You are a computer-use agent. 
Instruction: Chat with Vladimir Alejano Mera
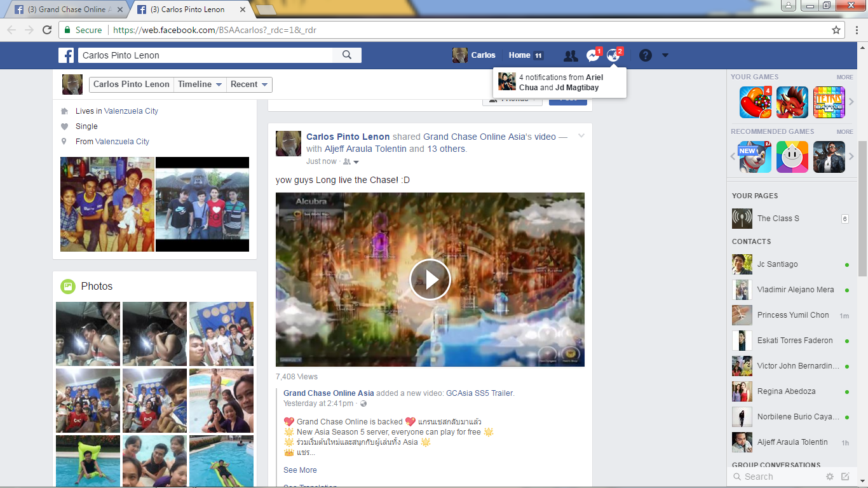[790, 290]
